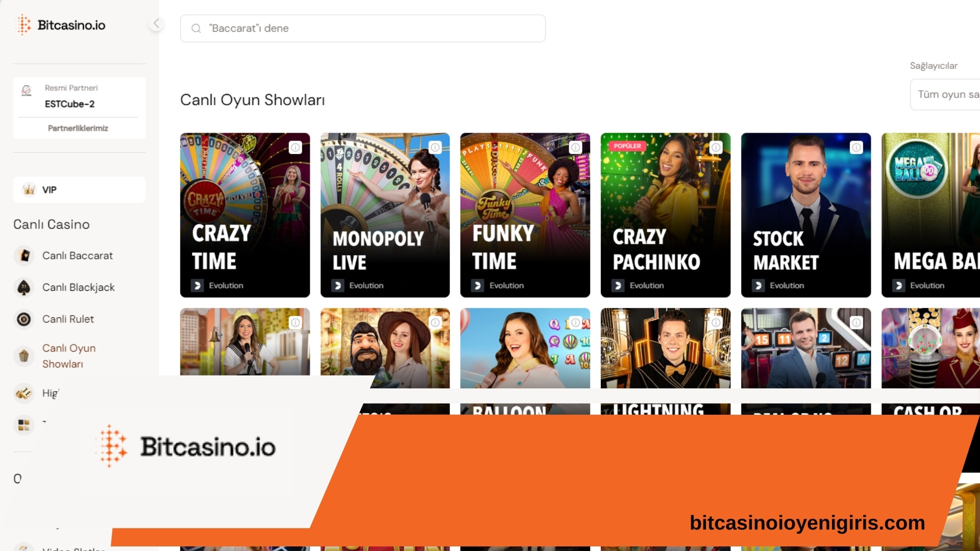Open the ESTCube-2 Resmi Partneri entry

[x=79, y=96]
